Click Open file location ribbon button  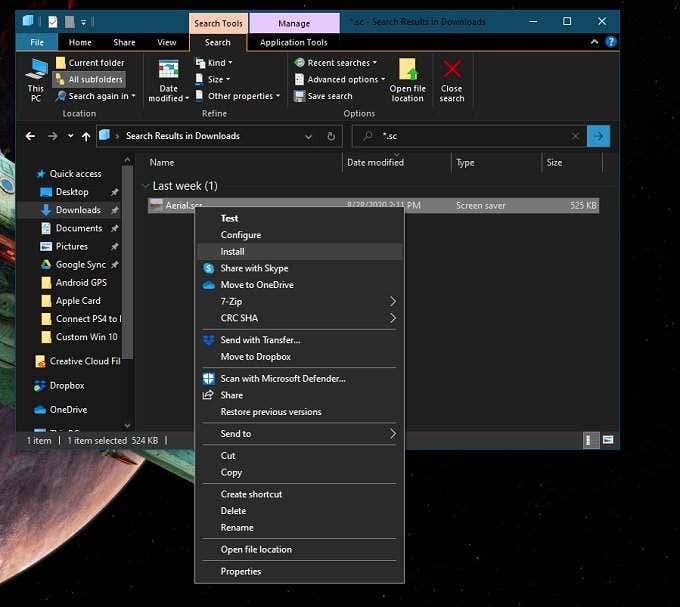click(x=407, y=81)
